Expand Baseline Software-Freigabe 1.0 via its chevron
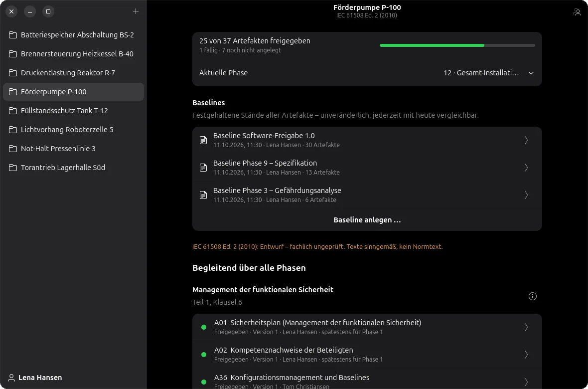588x389 pixels. [526, 140]
